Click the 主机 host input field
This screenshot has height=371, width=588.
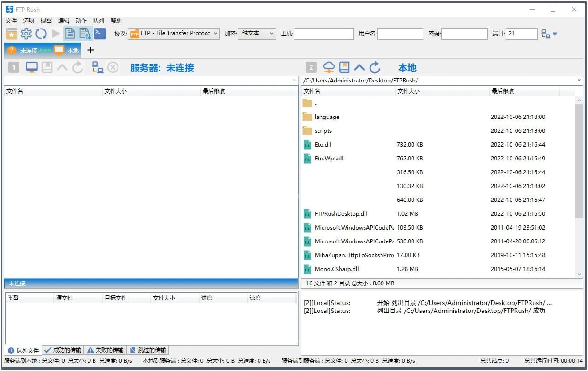point(323,34)
